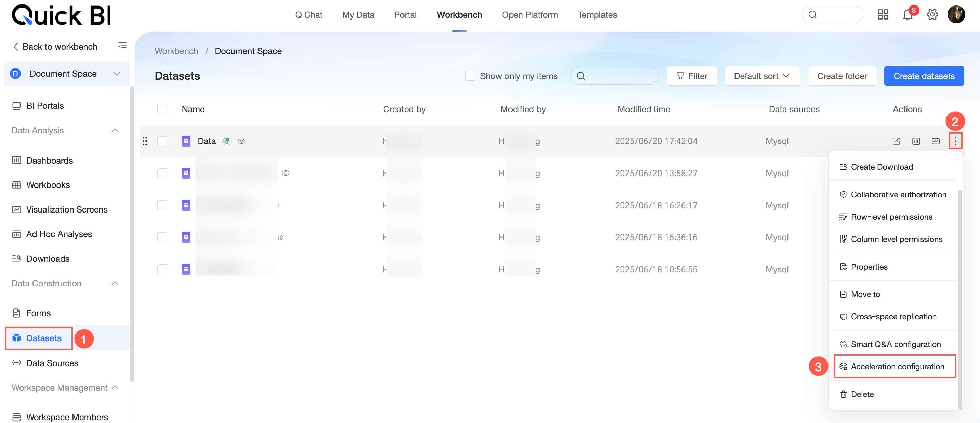Expand the Document Space workspace selector
Viewport: 980px width, 423px height.
point(67,74)
